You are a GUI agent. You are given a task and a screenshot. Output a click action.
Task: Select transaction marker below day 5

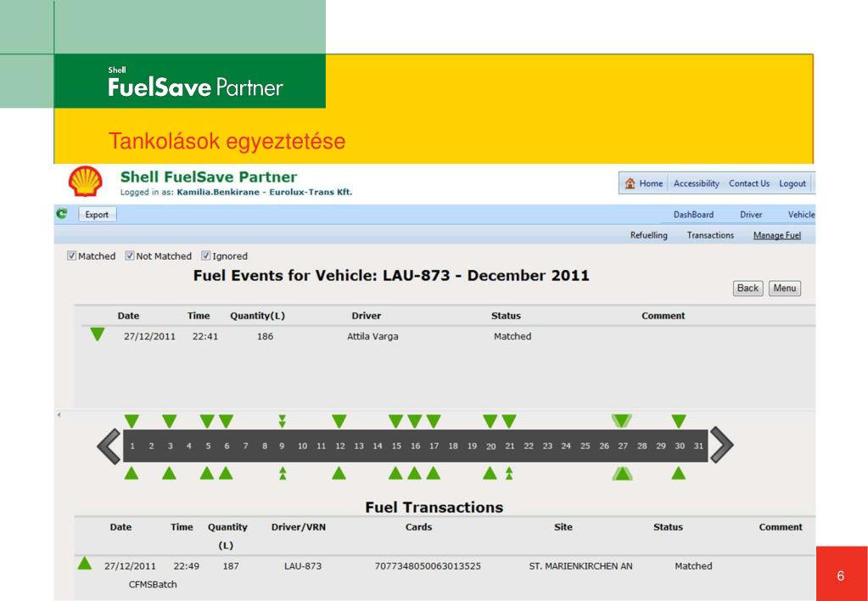point(206,473)
